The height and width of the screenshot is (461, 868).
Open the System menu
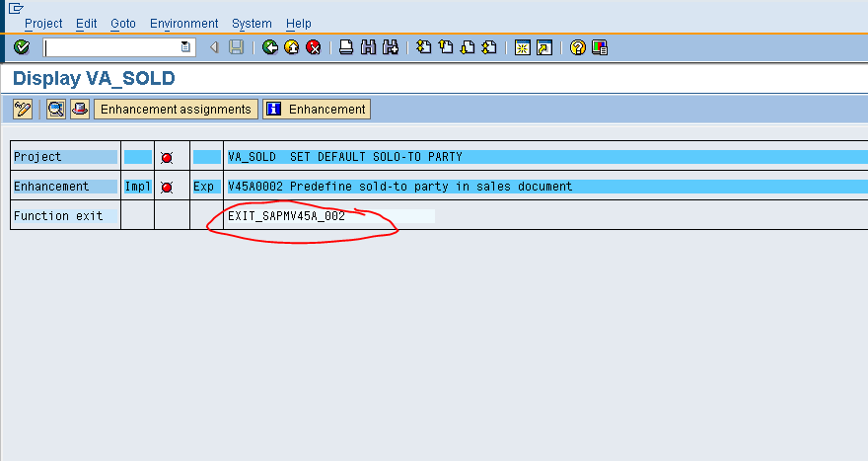click(x=252, y=24)
